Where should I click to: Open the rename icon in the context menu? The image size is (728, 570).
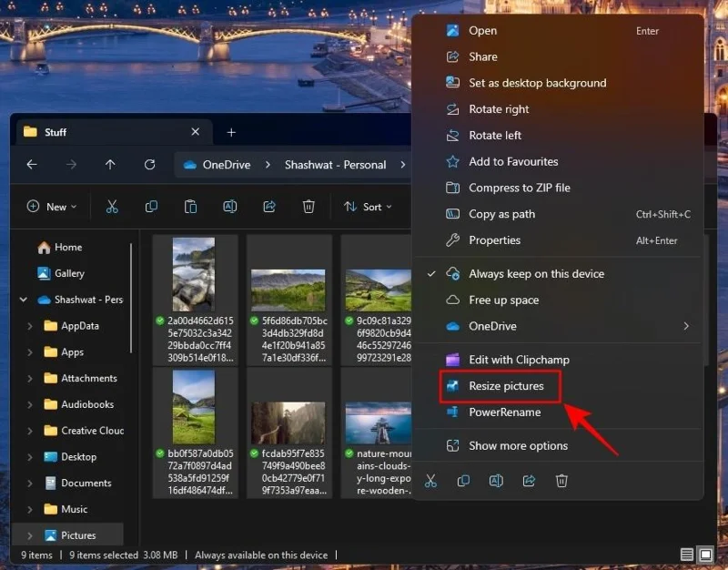[496, 480]
